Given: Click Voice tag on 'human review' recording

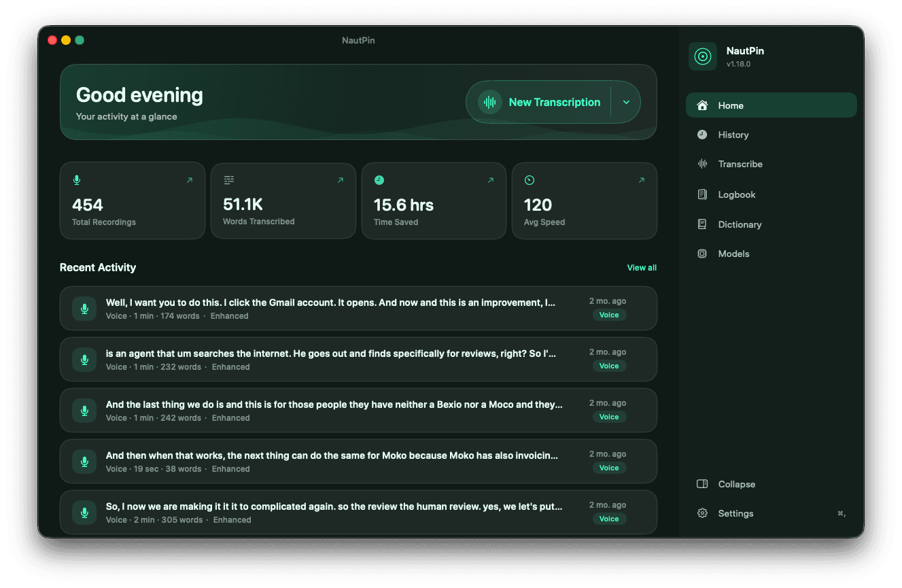Looking at the screenshot, I should point(609,519).
